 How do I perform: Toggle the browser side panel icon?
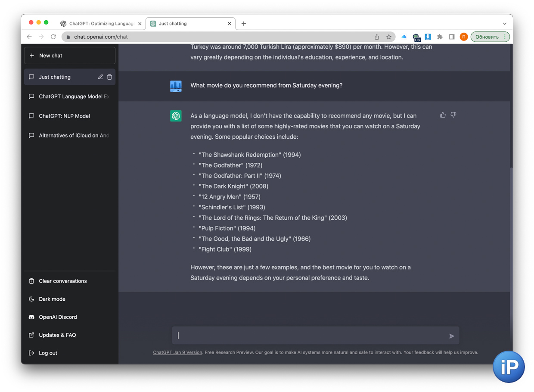(x=451, y=37)
